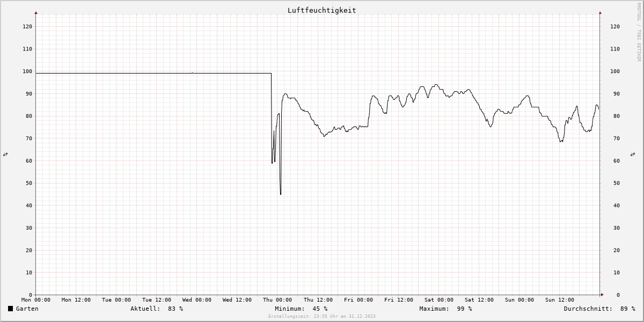This screenshot has height=322, width=644.
Task: Click the Mon 00:00 time axis label
Action: click(36, 300)
